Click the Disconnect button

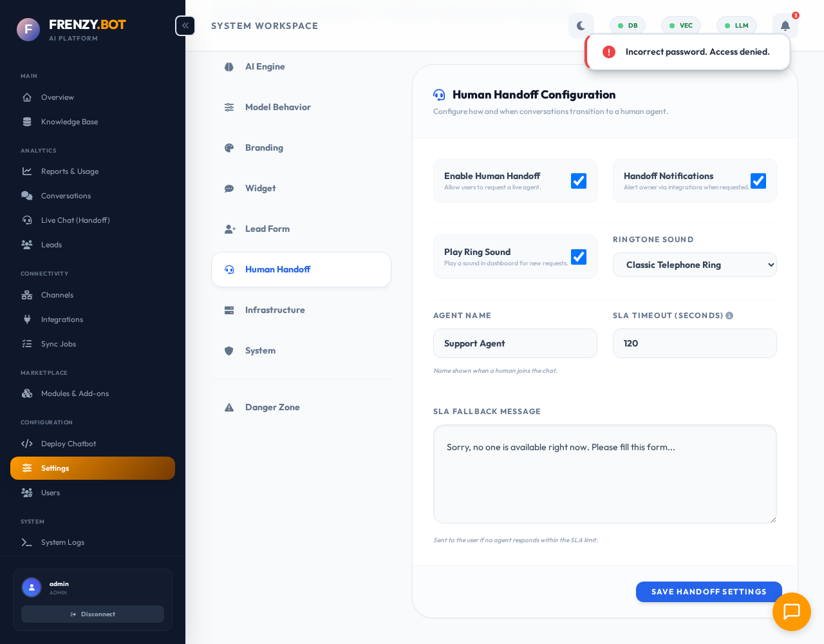point(93,614)
